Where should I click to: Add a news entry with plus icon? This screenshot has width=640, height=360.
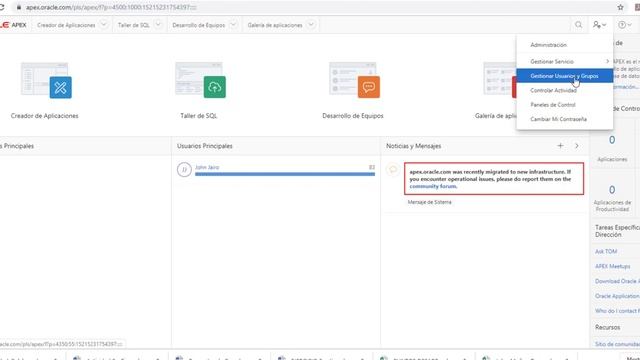[x=560, y=146]
